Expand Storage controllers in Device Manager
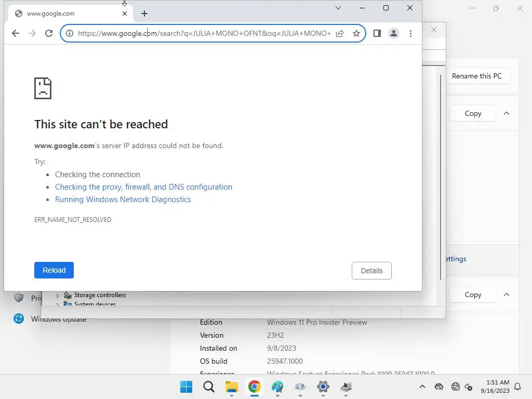This screenshot has width=532, height=399. (x=57, y=296)
